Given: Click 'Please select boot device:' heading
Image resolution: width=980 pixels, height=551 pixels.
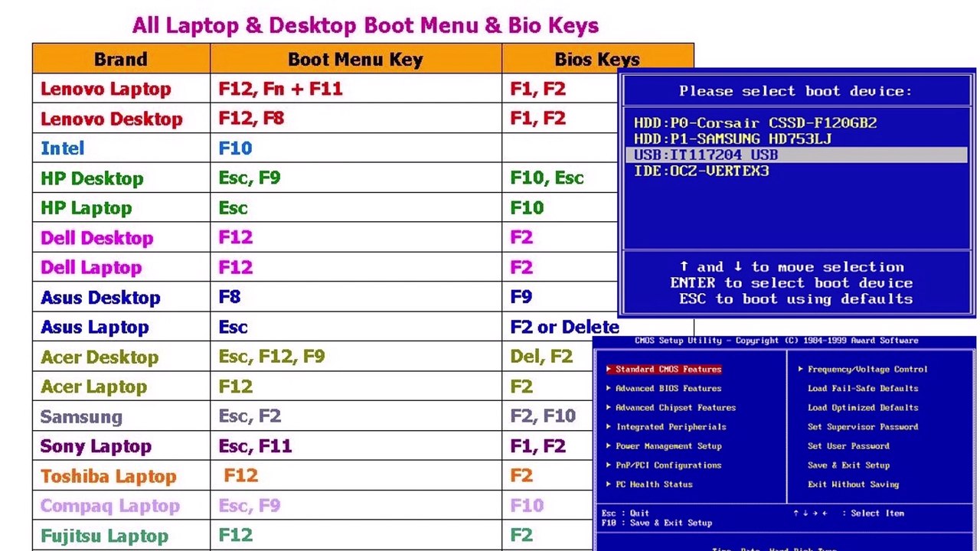Looking at the screenshot, I should click(x=795, y=91).
